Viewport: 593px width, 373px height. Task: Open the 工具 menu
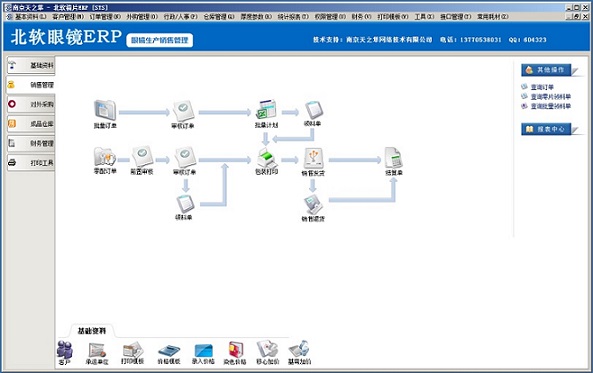coord(424,17)
